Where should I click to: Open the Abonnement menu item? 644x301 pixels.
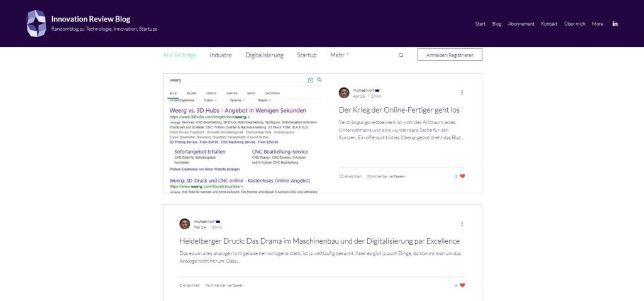[x=521, y=24]
